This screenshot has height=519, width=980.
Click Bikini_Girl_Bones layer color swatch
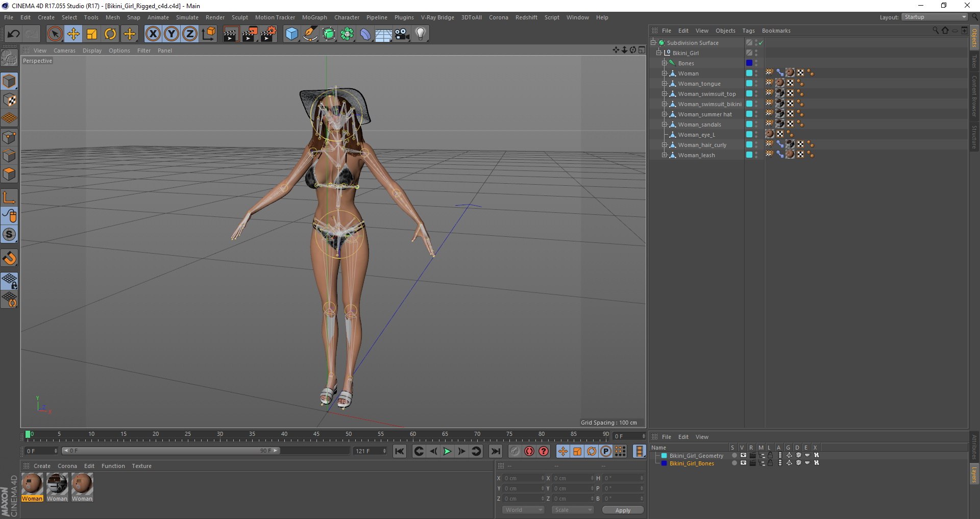664,463
